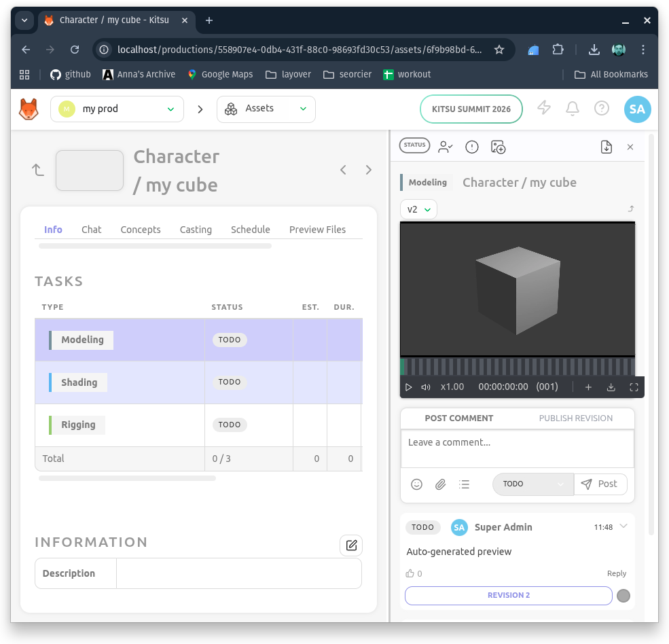
Task: Toggle the STATUS pill button
Action: [x=414, y=145]
